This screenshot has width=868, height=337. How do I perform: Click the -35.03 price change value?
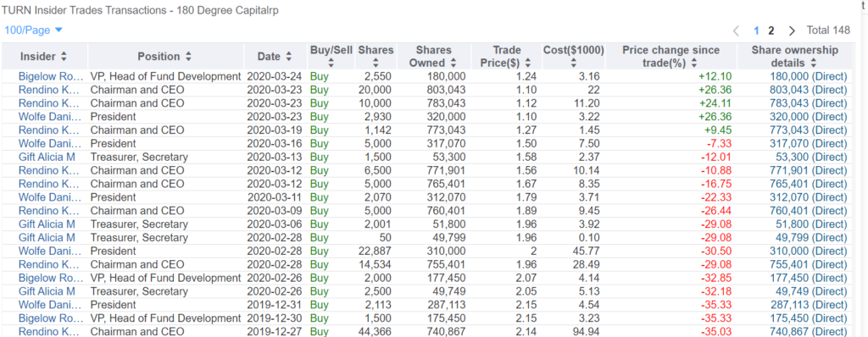pyautogui.click(x=716, y=331)
